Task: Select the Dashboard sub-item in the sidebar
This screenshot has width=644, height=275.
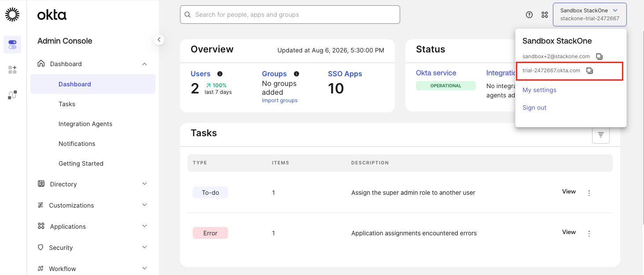Action: [x=93, y=84]
